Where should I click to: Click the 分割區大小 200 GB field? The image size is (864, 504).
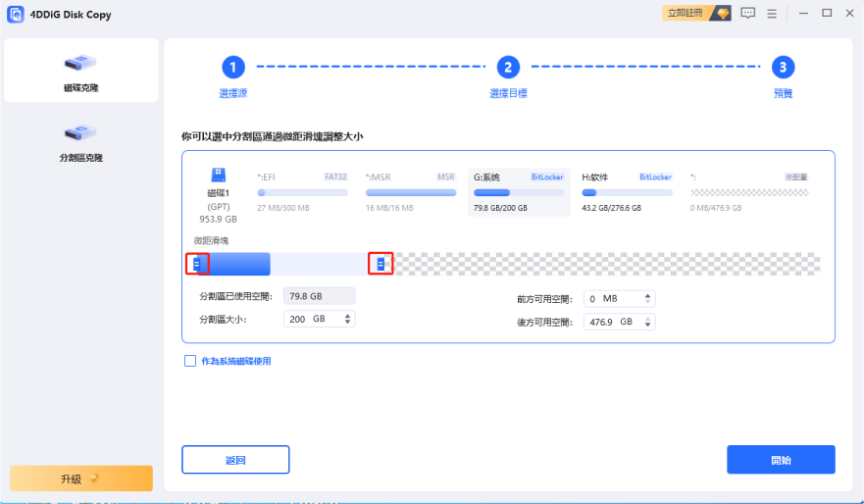(319, 319)
